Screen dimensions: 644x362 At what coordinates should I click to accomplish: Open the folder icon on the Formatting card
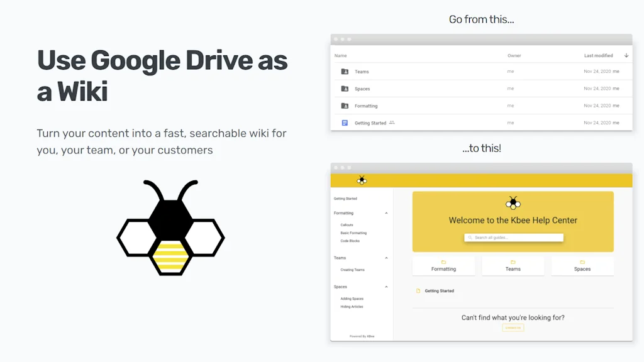tap(443, 261)
